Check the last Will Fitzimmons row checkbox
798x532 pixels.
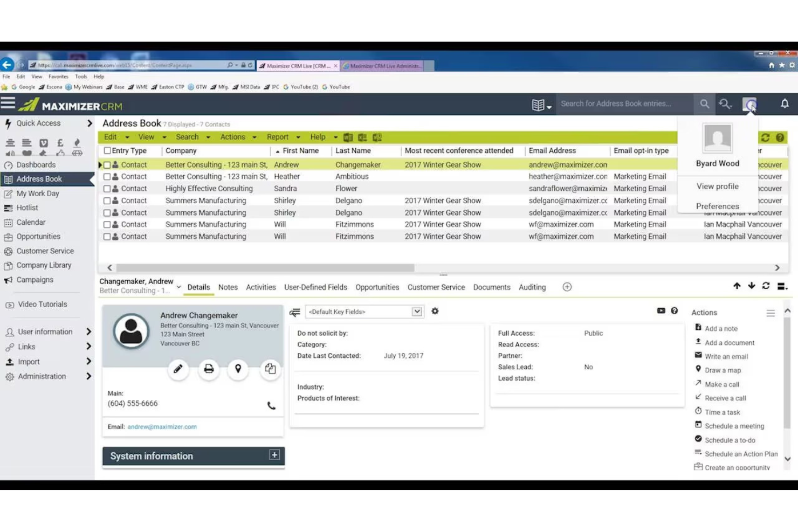point(107,237)
